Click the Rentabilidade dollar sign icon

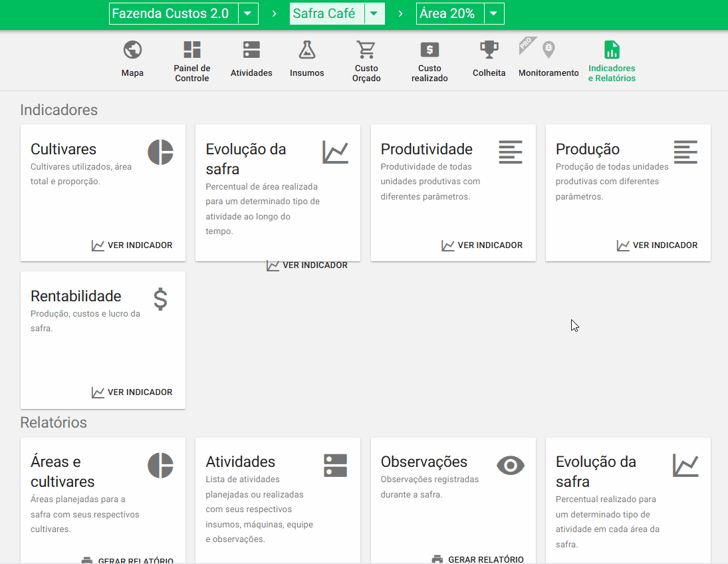coord(160,299)
